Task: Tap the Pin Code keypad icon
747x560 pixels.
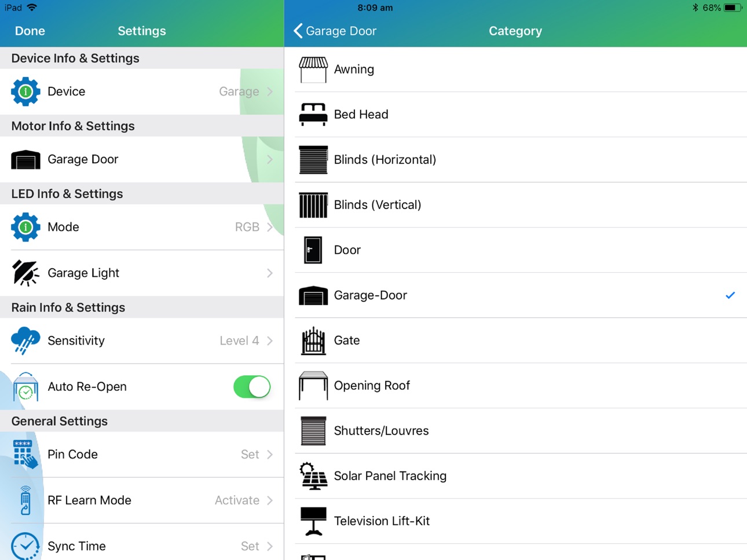Action: pos(25,454)
